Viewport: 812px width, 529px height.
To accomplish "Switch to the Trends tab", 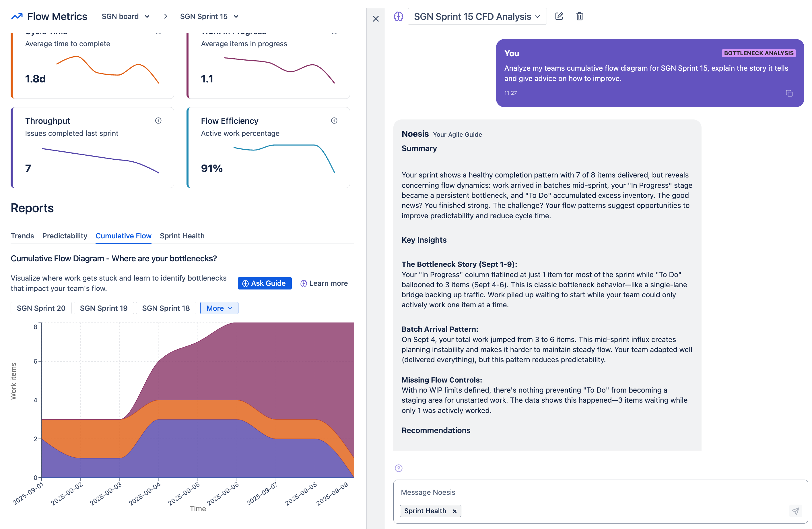I will click(22, 236).
